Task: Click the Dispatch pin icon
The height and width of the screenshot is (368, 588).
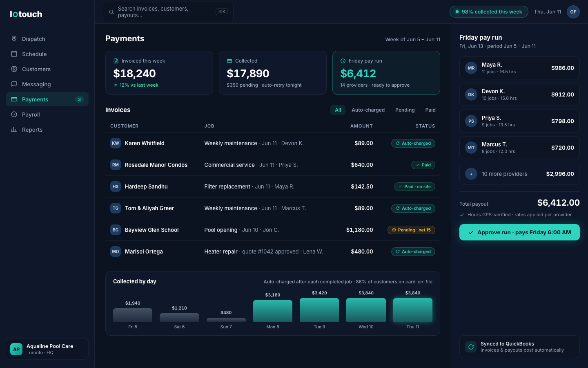Action: 14,39
